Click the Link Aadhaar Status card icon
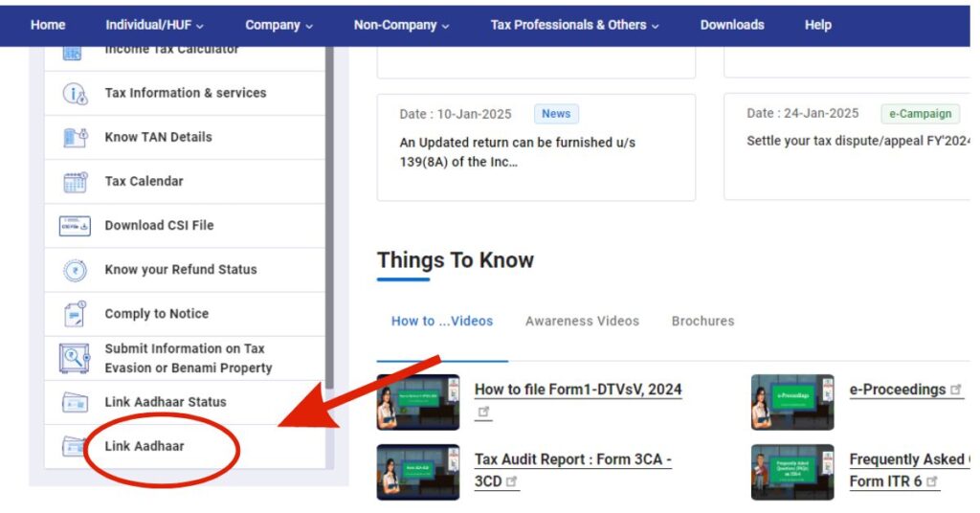Image resolution: width=980 pixels, height=513 pixels. point(75,402)
